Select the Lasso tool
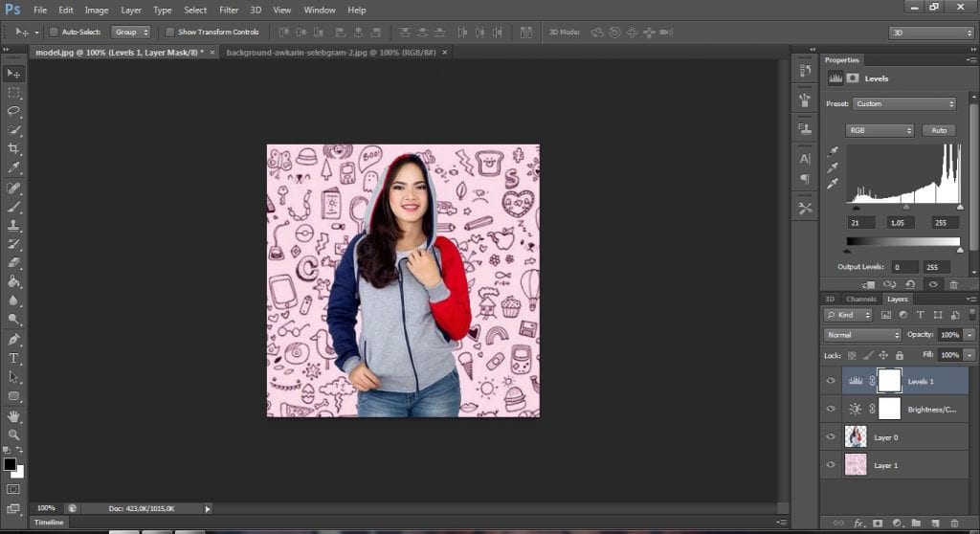This screenshot has width=980, height=534. point(14,111)
